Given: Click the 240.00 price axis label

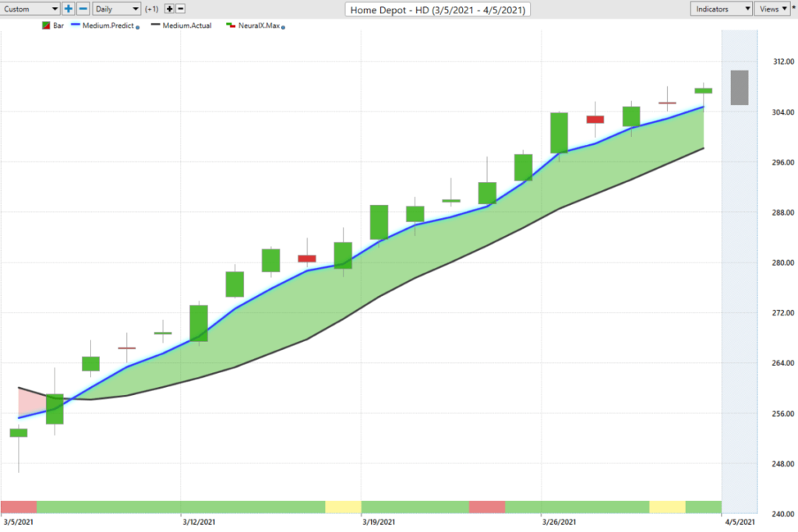Looking at the screenshot, I should click(x=783, y=514).
